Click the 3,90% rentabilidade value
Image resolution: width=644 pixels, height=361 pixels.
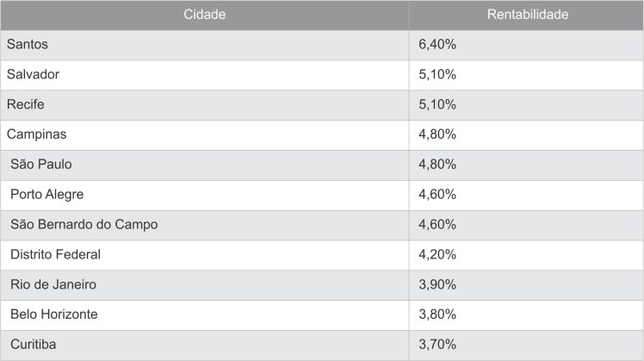437,284
